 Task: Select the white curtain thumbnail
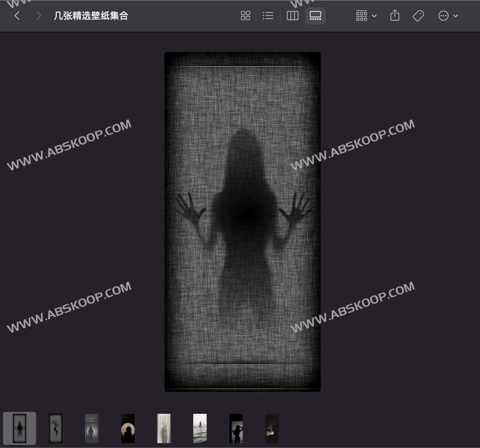pos(164,428)
